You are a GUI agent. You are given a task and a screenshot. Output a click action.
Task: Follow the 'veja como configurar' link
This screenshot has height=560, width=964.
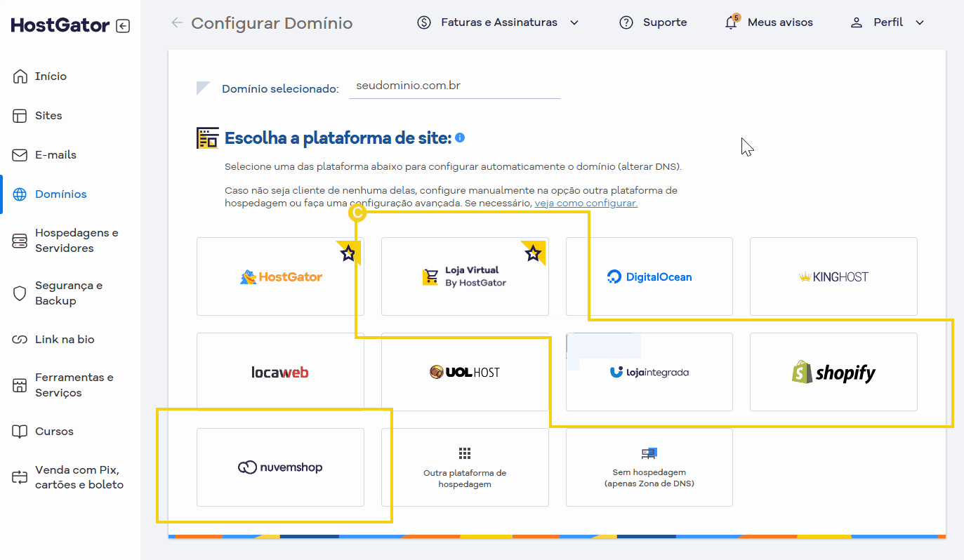click(586, 204)
